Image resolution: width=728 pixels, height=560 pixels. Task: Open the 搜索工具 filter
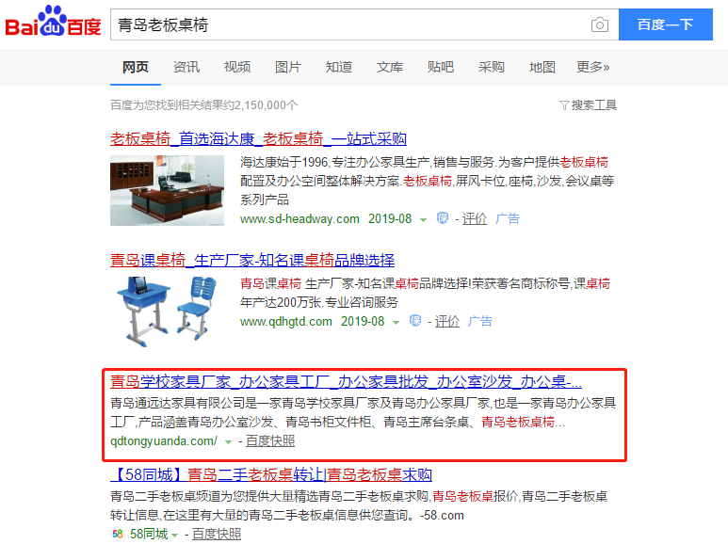tap(588, 105)
